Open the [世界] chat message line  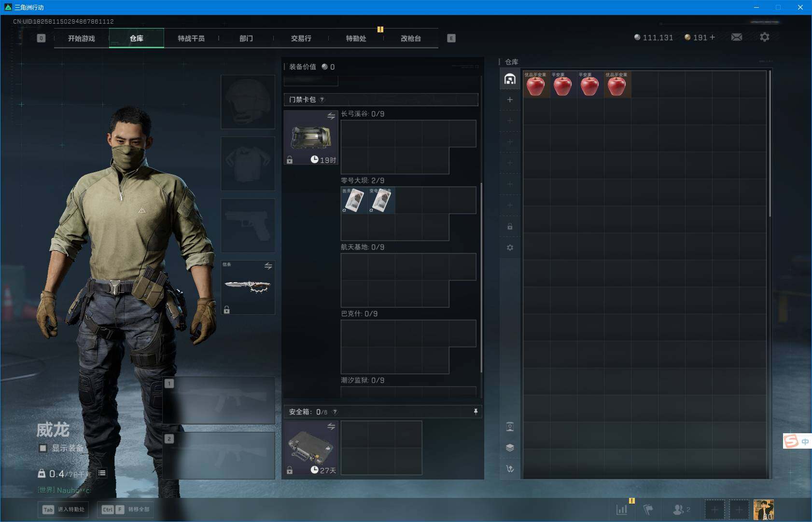(x=65, y=490)
